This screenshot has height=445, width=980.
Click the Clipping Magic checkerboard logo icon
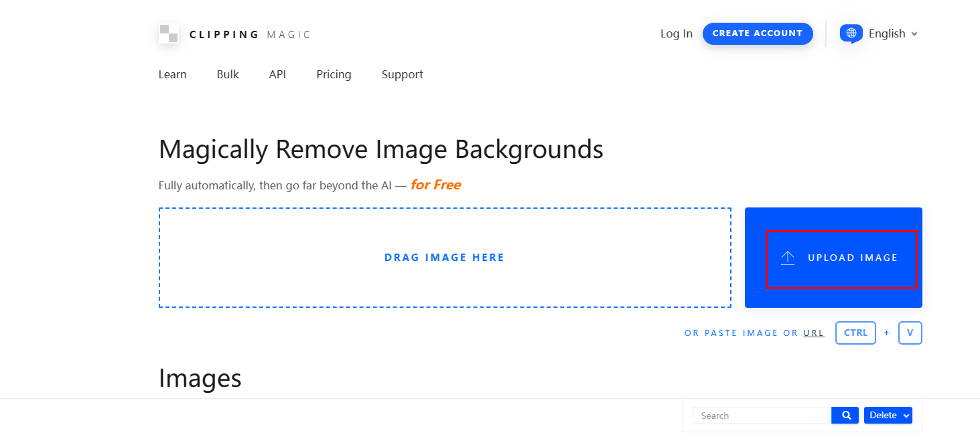(169, 33)
